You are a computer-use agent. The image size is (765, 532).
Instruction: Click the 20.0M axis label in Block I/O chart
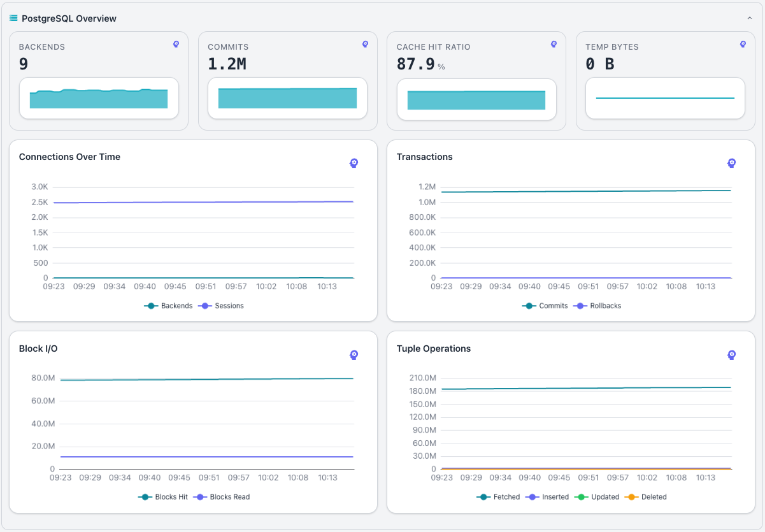pyautogui.click(x=43, y=446)
